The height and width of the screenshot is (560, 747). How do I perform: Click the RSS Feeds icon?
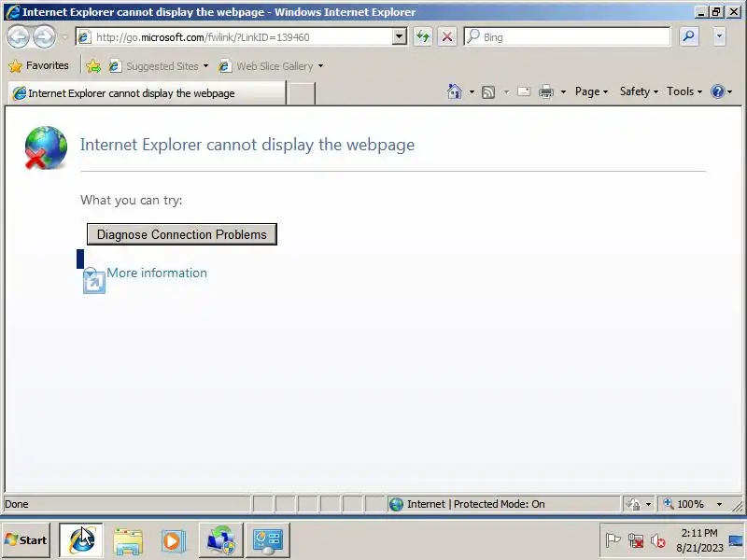tap(488, 91)
